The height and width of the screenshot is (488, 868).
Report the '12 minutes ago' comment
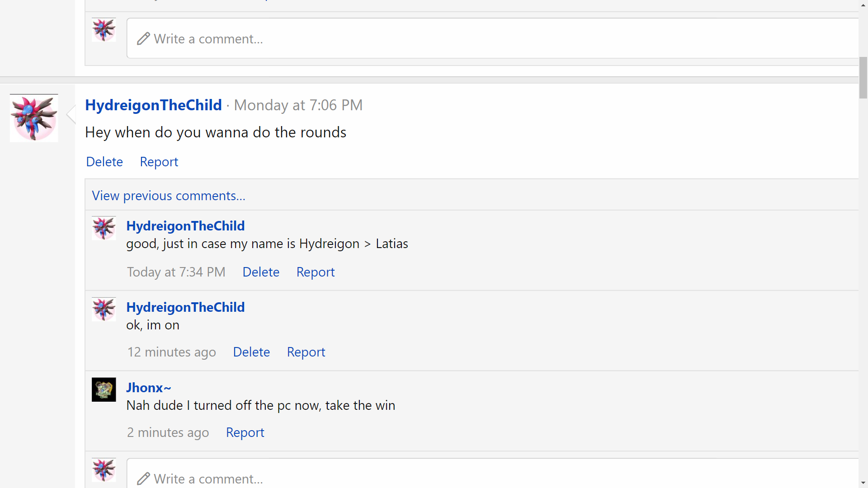306,352
